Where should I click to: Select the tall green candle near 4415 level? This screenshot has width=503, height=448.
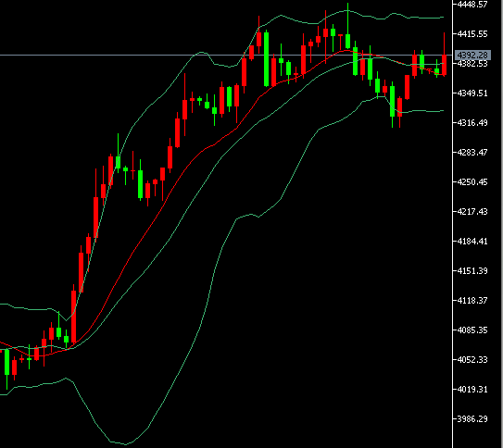click(x=266, y=59)
